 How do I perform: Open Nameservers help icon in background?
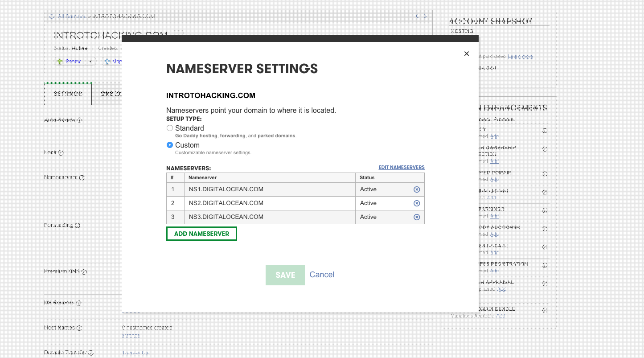click(82, 178)
